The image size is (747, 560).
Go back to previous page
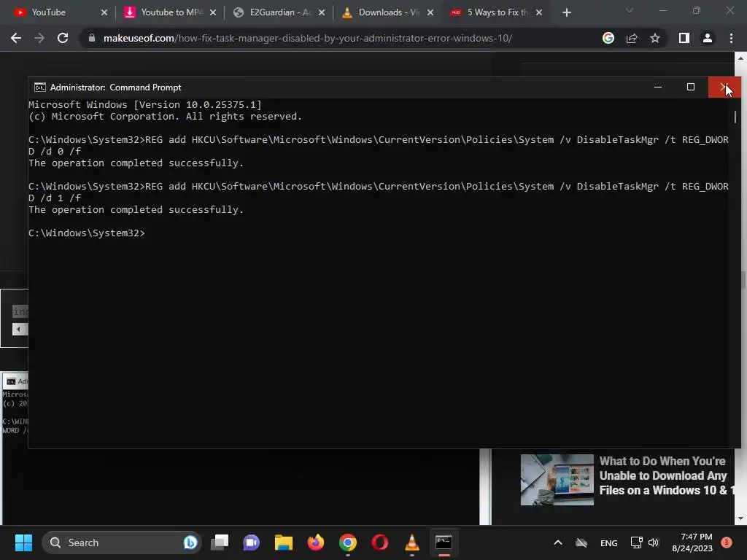16,38
